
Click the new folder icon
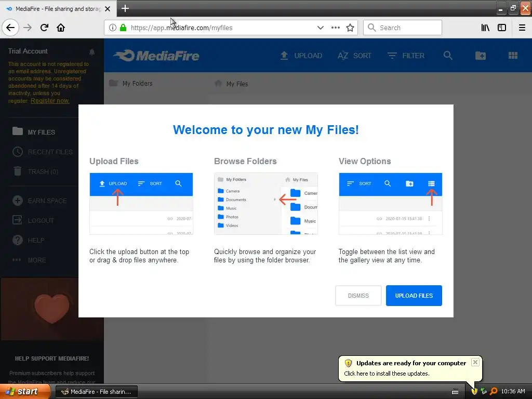[481, 56]
